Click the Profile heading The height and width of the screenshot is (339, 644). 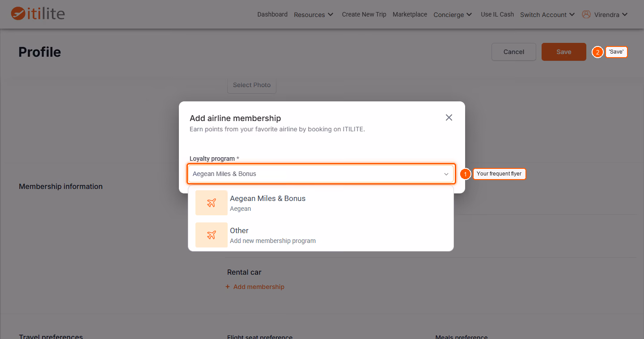point(40,52)
